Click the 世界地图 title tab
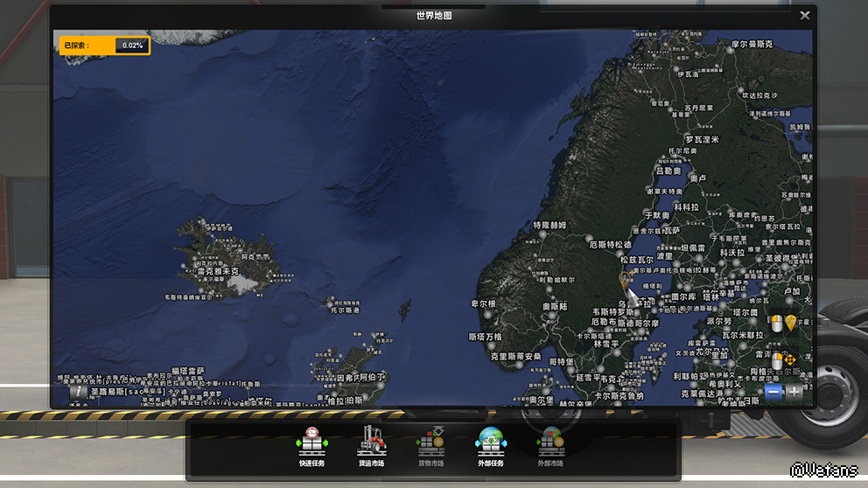 [434, 15]
